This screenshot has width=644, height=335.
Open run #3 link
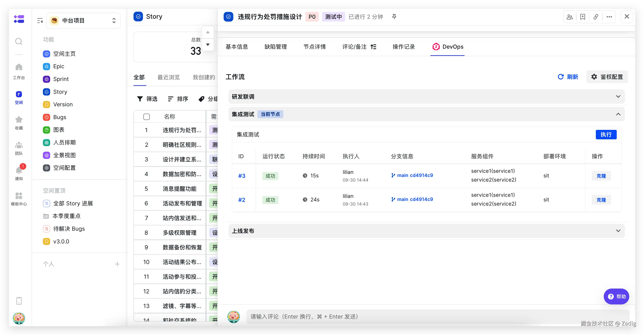pos(241,176)
